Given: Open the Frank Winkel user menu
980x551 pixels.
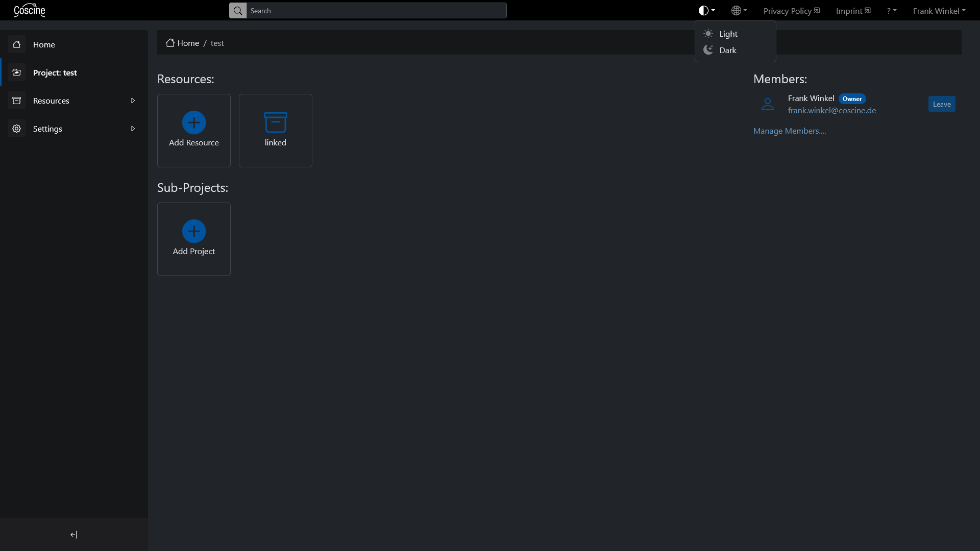Looking at the screenshot, I should tap(939, 11).
